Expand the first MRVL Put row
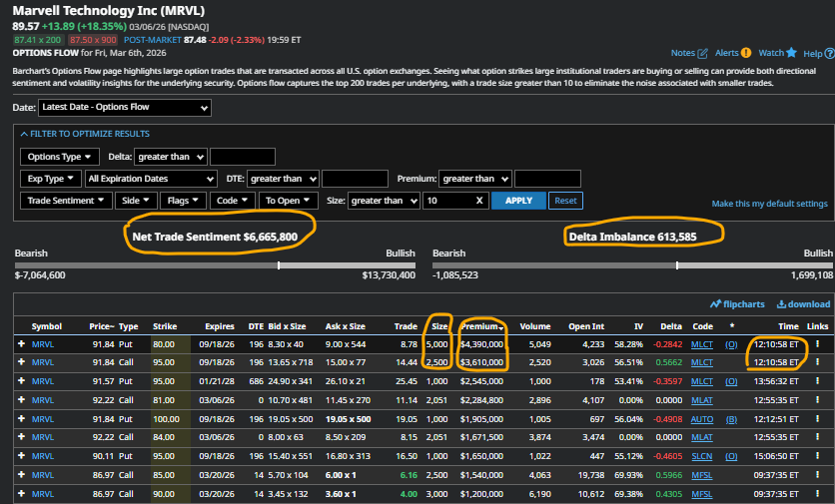 [x=21, y=344]
